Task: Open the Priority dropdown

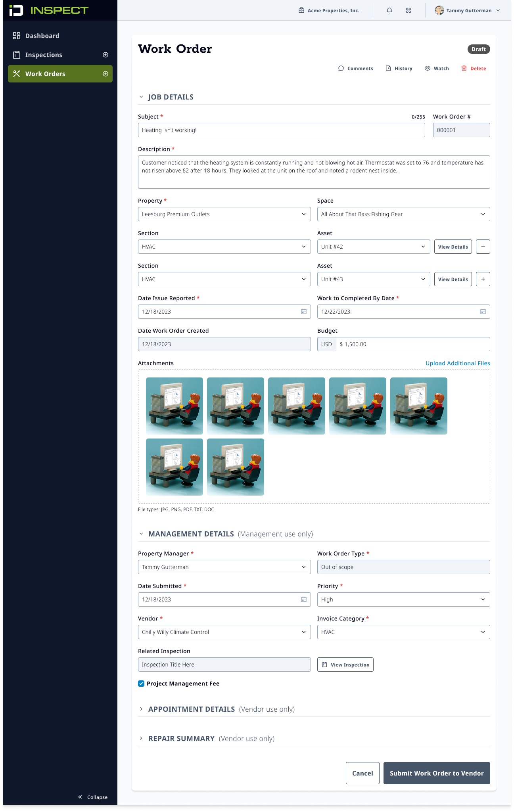Action: (404, 599)
